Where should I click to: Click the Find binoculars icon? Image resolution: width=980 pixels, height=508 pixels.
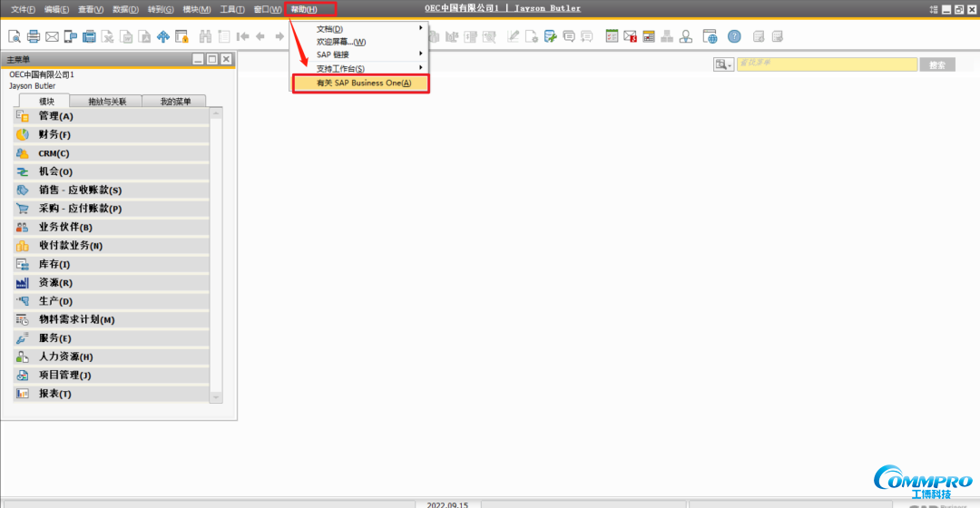tap(205, 36)
